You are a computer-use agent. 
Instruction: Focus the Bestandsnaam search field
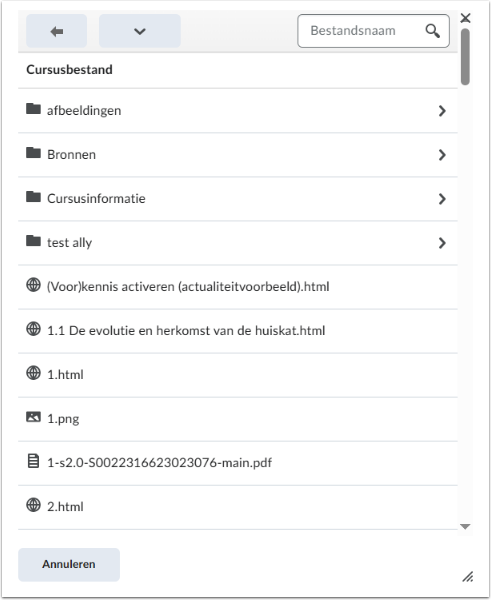click(x=373, y=31)
